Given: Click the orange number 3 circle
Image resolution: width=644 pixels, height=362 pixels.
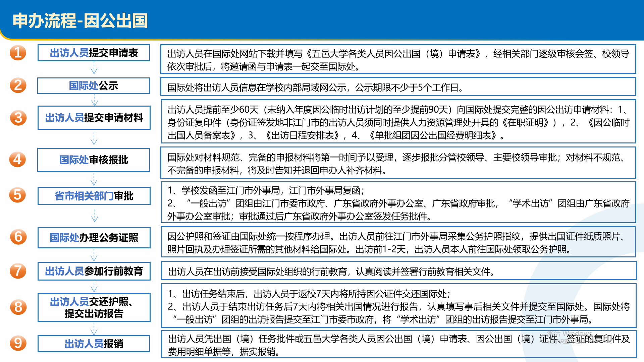Looking at the screenshot, I should tap(18, 118).
